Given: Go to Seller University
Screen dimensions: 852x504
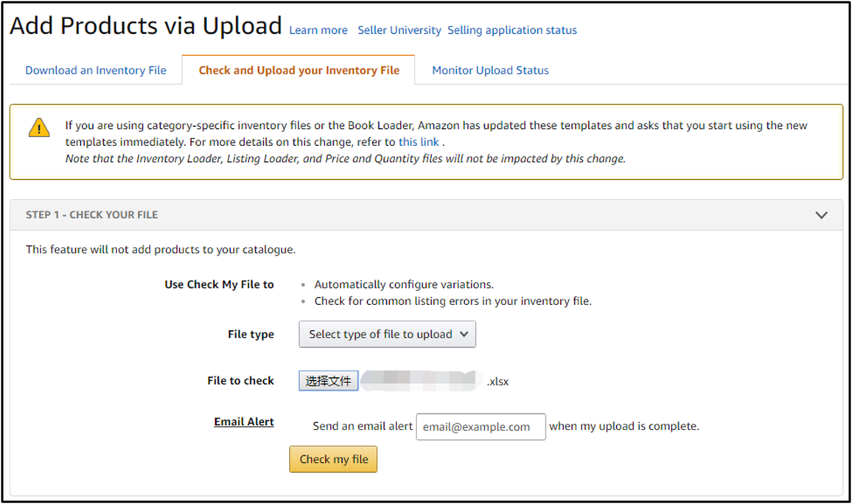Looking at the screenshot, I should pos(399,30).
